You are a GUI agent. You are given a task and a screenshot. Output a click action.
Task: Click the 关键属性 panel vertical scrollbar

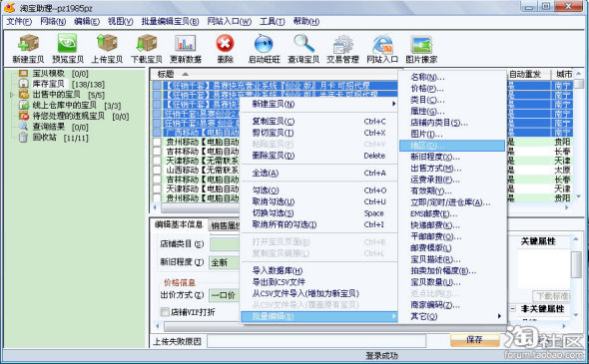[576, 264]
